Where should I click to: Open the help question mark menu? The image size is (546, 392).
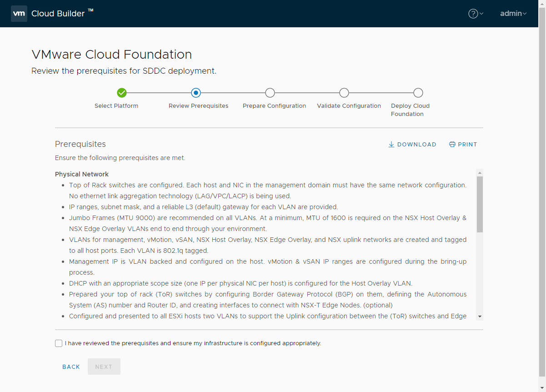click(473, 14)
